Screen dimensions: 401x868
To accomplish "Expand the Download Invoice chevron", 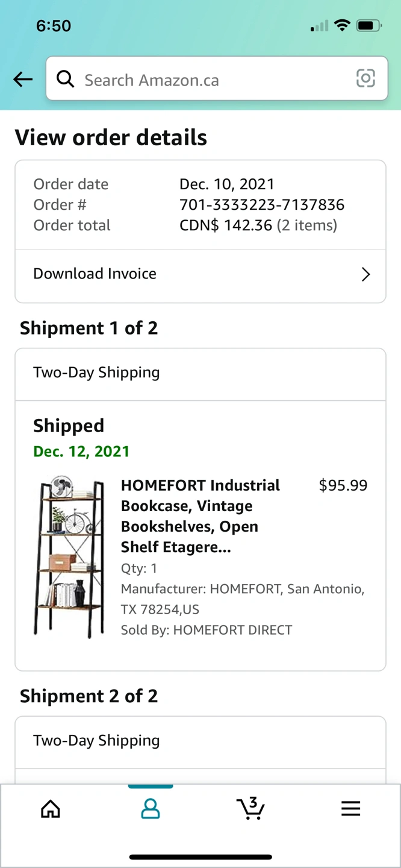I will (365, 274).
